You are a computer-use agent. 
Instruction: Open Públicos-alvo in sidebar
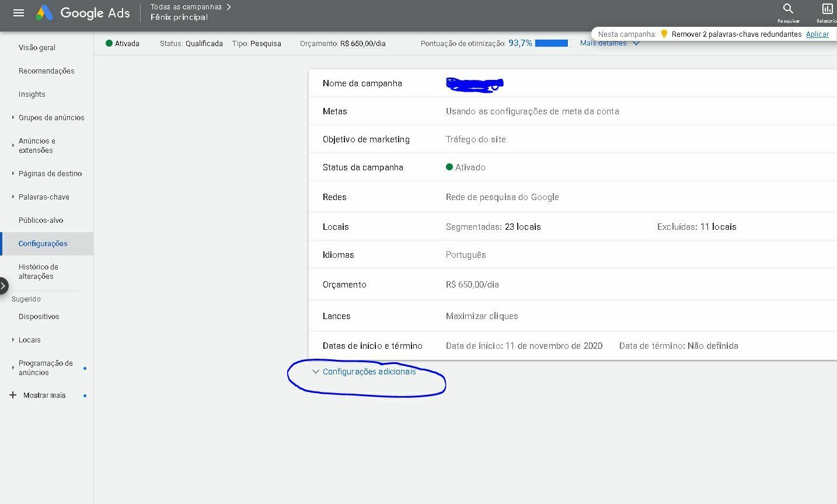41,220
